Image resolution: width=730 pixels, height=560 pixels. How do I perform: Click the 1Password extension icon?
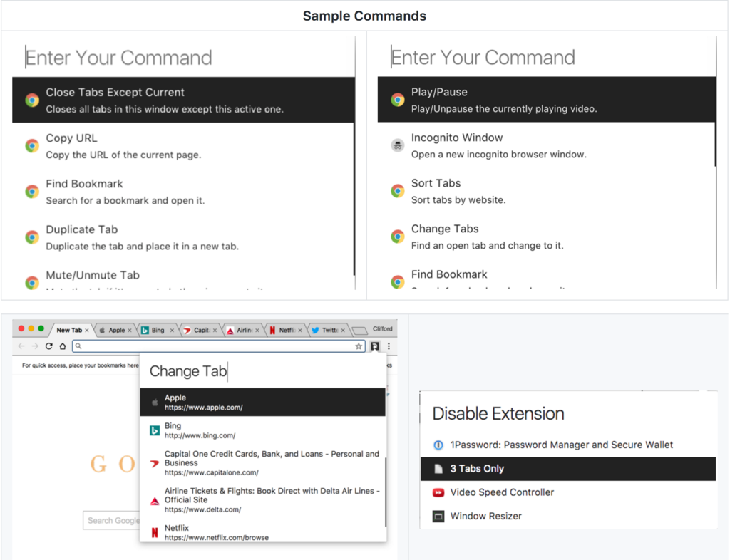pyautogui.click(x=438, y=445)
